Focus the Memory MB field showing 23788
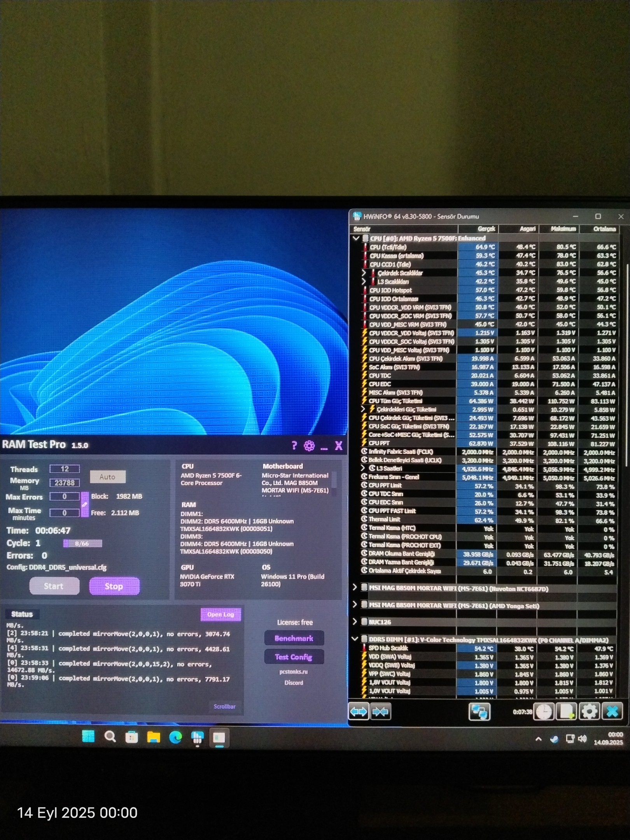 point(65,483)
